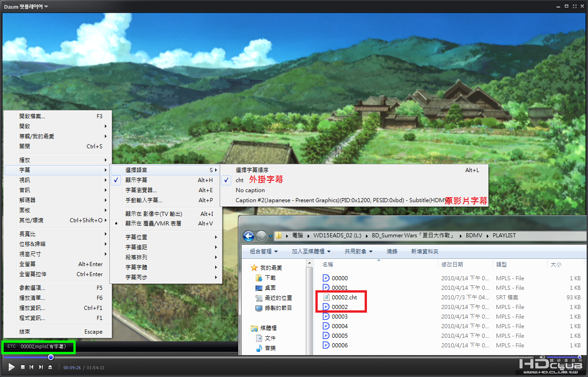Viewport: 588px width, 377px height.
Task: Click the volume slider knob
Action: click(579, 357)
